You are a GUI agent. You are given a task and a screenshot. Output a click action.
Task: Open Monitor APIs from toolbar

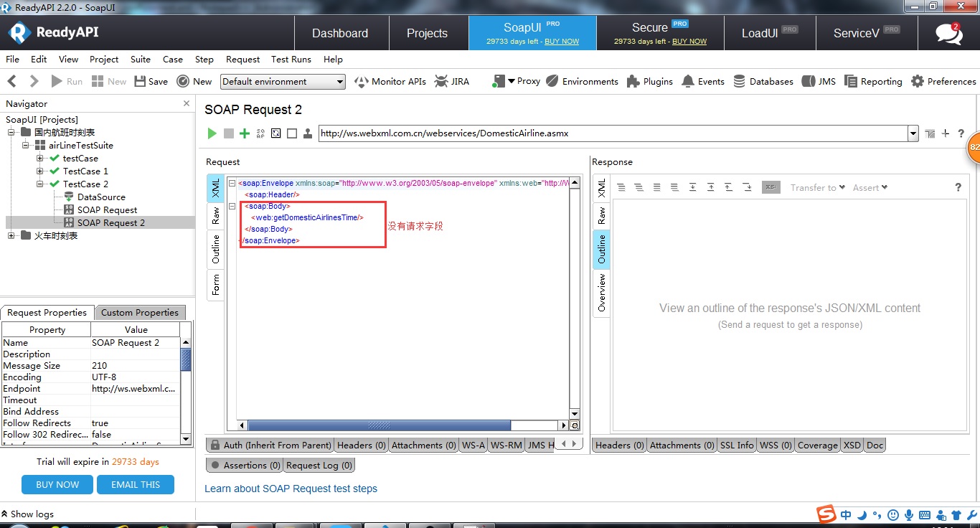(390, 81)
